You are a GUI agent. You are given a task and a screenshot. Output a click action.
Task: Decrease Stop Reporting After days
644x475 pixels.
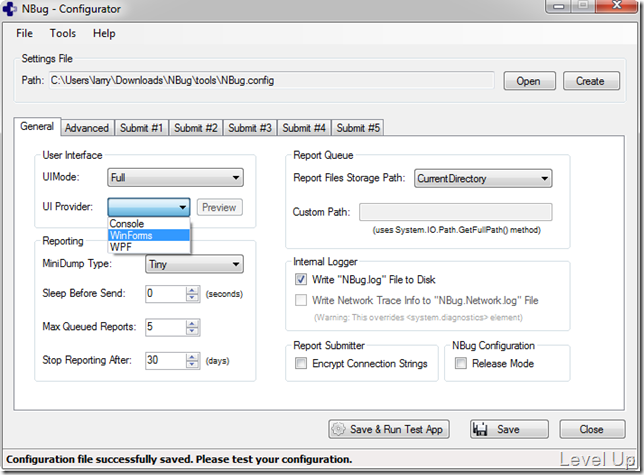192,365
